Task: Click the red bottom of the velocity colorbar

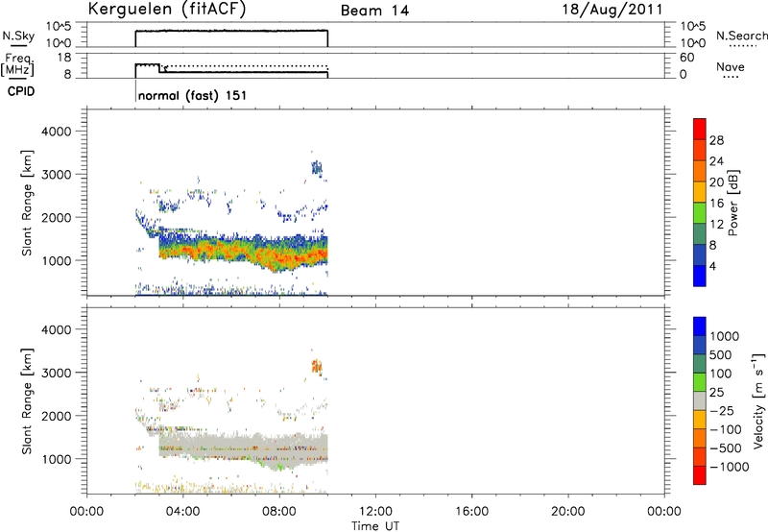Action: pyautogui.click(x=700, y=475)
